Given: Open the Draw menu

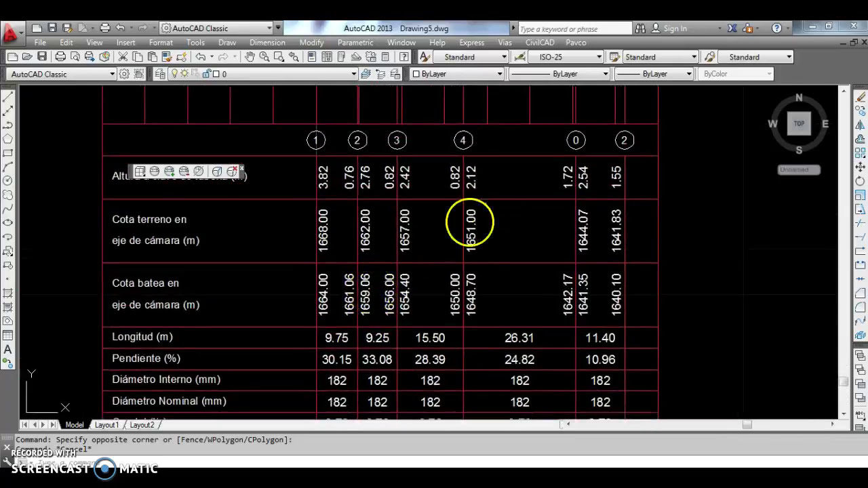Looking at the screenshot, I should tap(227, 42).
